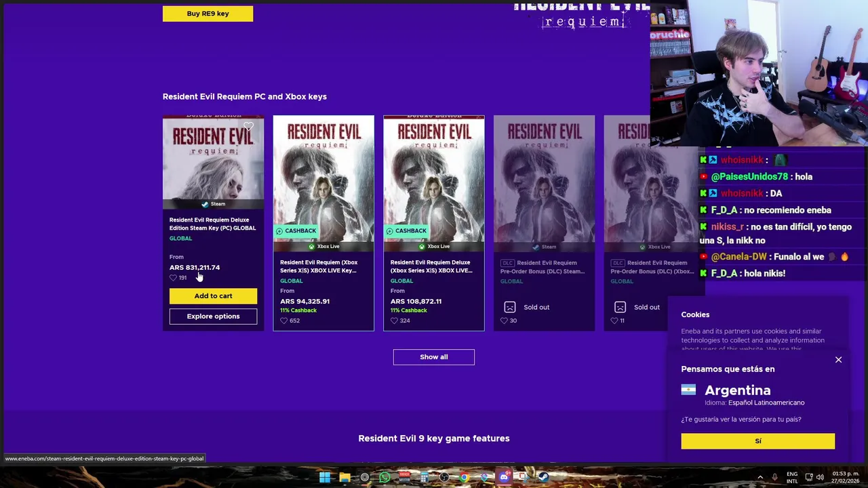This screenshot has height=488, width=868.
Task: Open the Deluxe Xbox LIVE edition cover image
Action: click(434, 183)
